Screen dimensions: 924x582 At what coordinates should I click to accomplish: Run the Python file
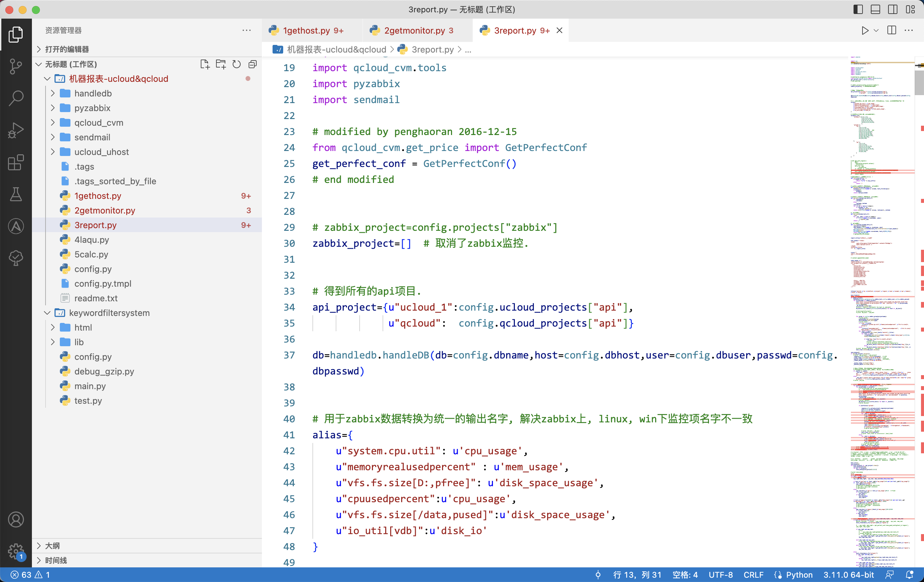click(x=865, y=30)
